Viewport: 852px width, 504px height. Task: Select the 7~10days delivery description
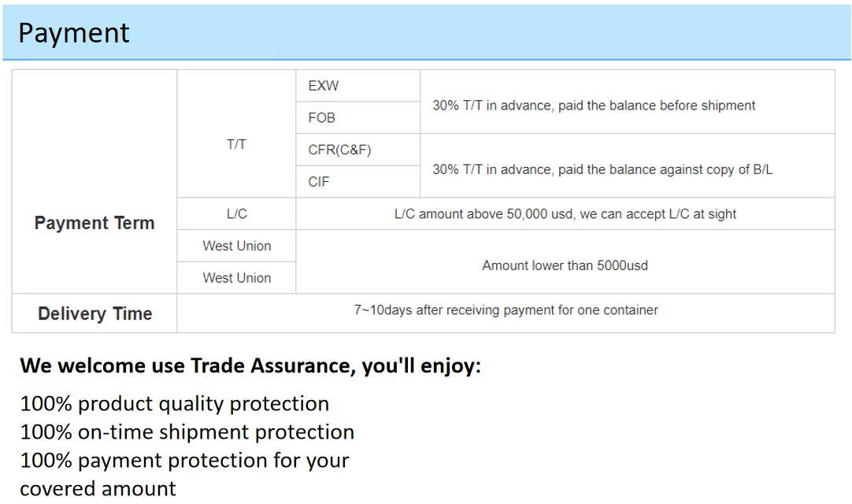point(506,310)
